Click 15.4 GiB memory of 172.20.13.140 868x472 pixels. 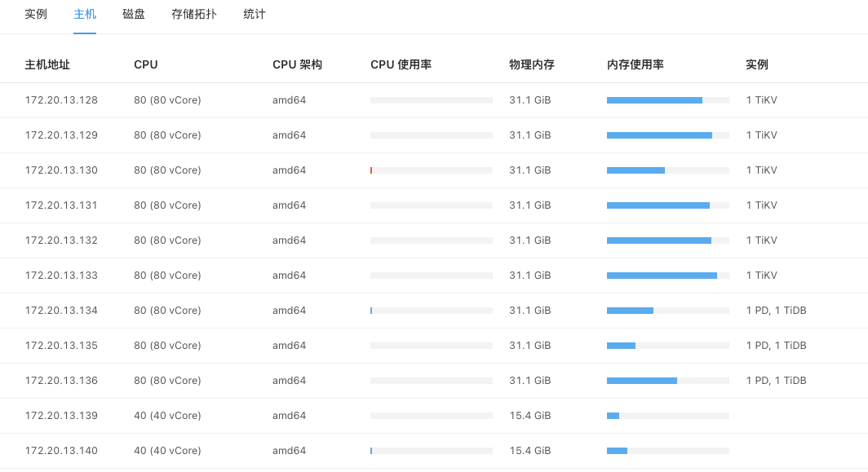pos(530,451)
